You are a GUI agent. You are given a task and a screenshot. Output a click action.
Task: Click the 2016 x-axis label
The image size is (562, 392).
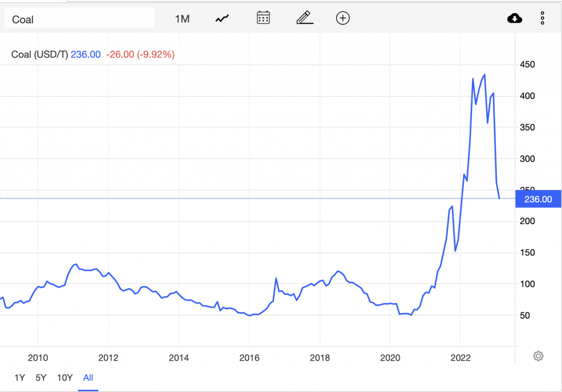click(x=250, y=357)
